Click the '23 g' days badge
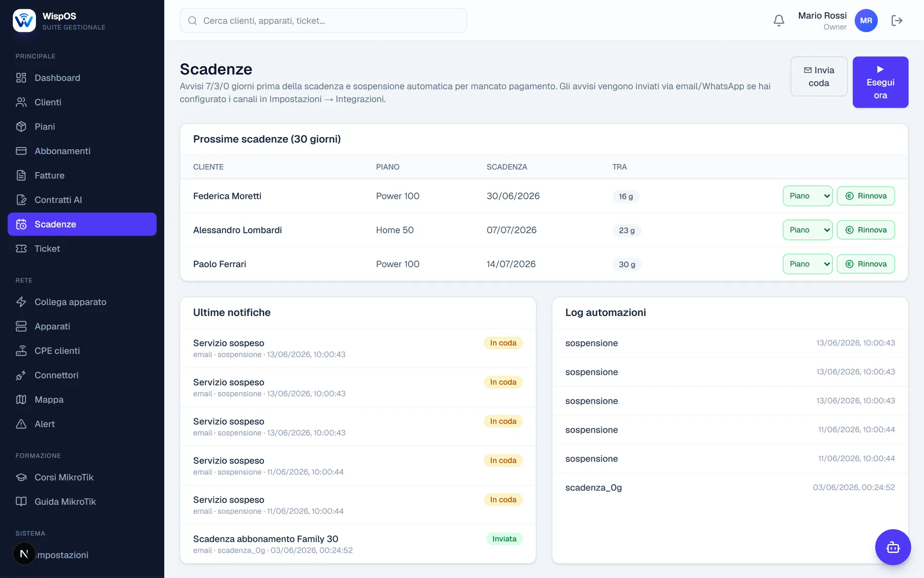The height and width of the screenshot is (578, 924). pos(627,230)
